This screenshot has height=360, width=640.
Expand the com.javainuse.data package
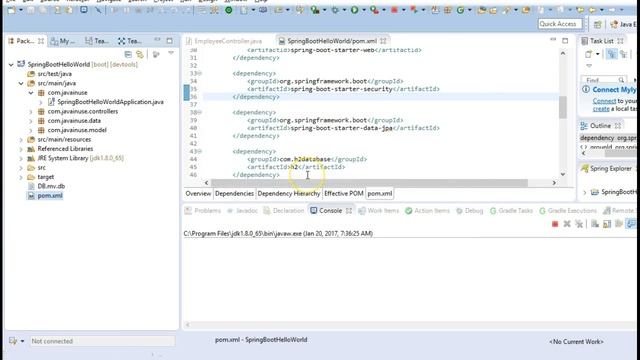(x=31, y=121)
